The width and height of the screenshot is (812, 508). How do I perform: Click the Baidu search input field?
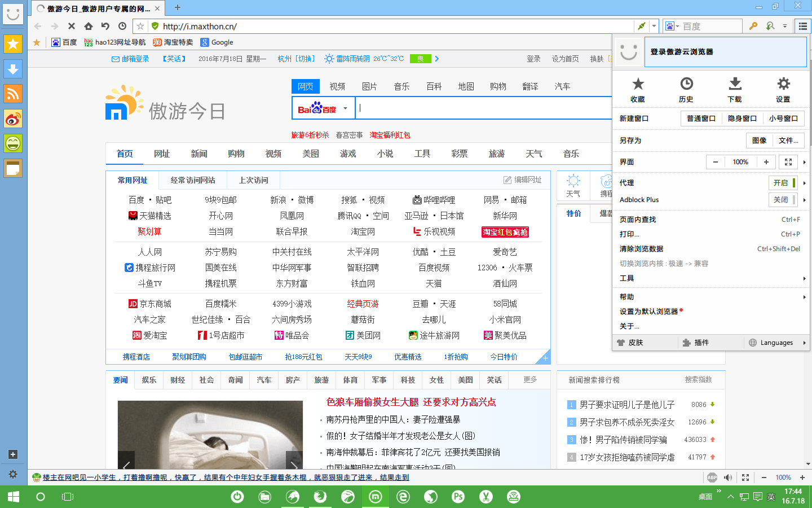[484, 108]
